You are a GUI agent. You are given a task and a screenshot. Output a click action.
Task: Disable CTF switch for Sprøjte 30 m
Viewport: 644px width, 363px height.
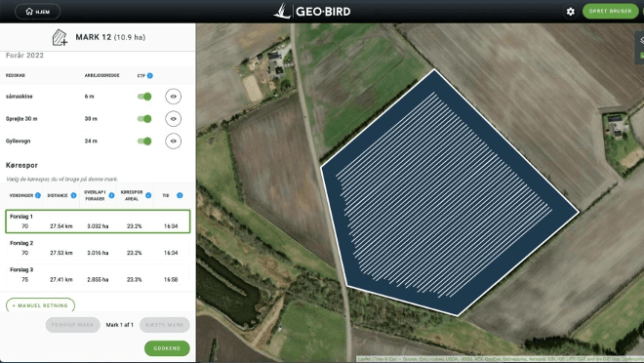click(144, 119)
